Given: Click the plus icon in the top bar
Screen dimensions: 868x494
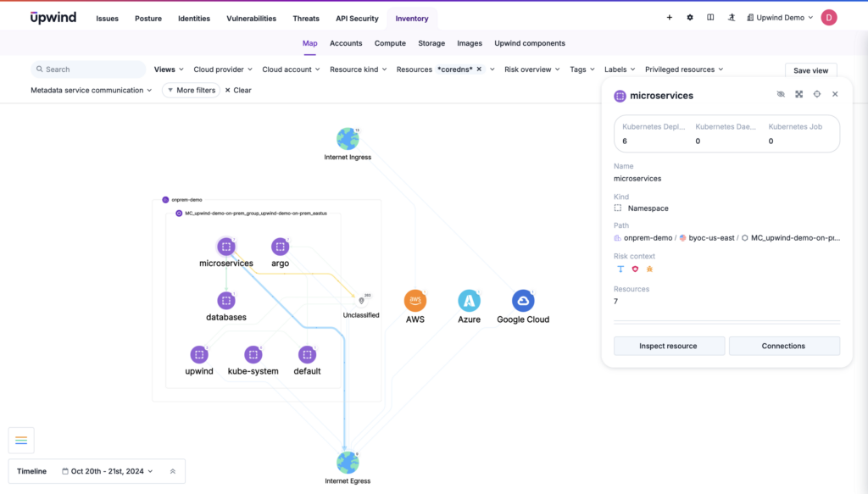Looking at the screenshot, I should (x=669, y=17).
